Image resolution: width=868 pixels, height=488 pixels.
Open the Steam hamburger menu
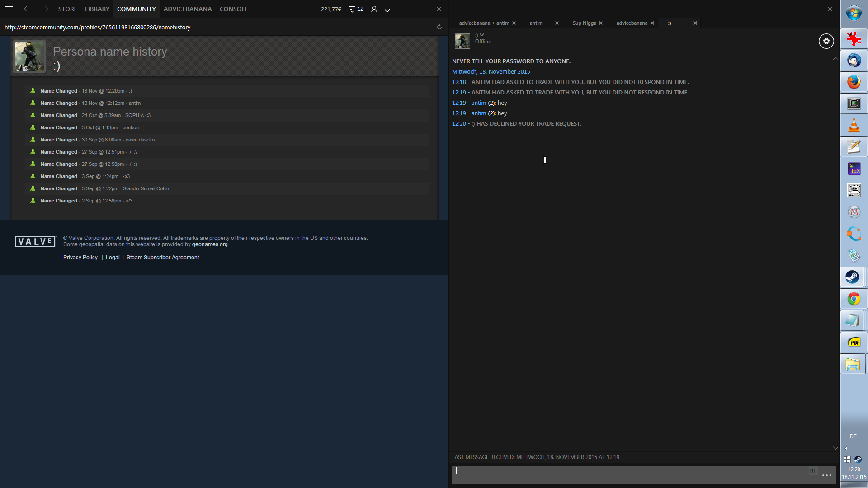click(x=9, y=9)
